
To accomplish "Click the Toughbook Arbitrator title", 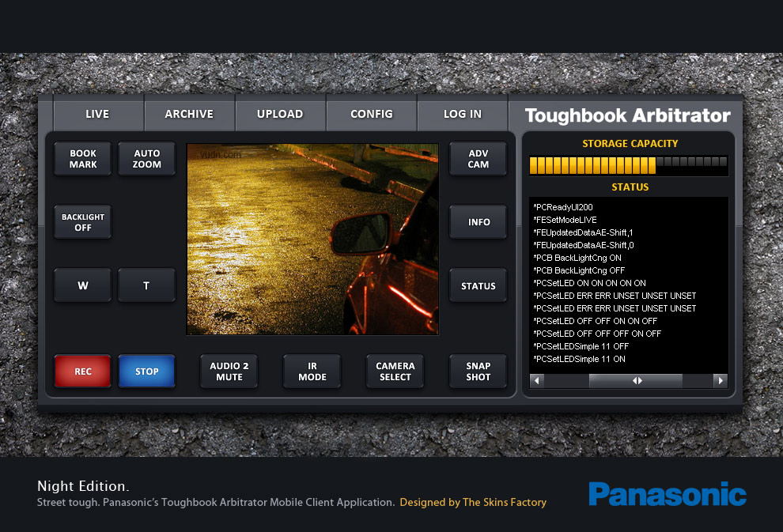I will (x=628, y=115).
